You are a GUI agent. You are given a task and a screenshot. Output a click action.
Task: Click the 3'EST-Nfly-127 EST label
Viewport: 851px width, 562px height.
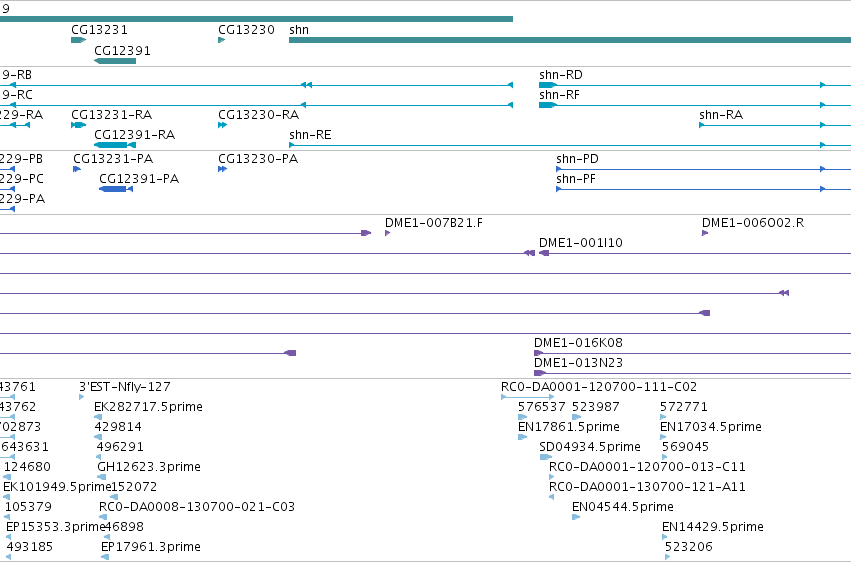pos(125,387)
